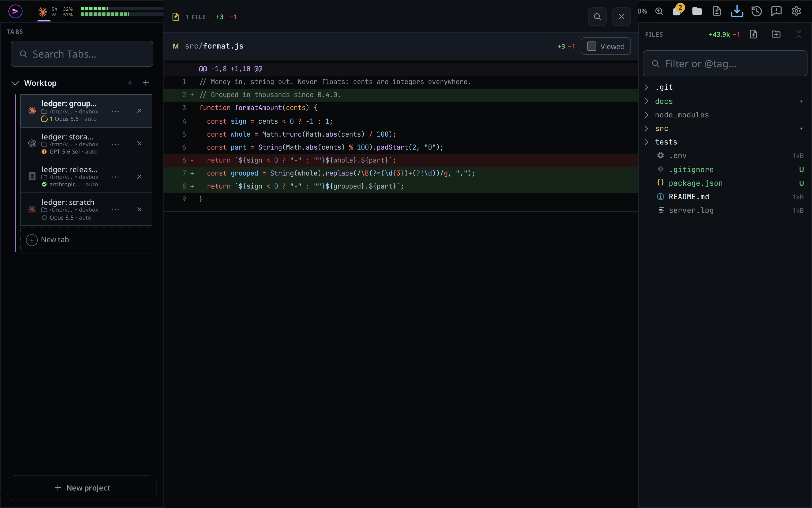This screenshot has height=508, width=812.
Task: Open the server.log file
Action: coord(725,210)
